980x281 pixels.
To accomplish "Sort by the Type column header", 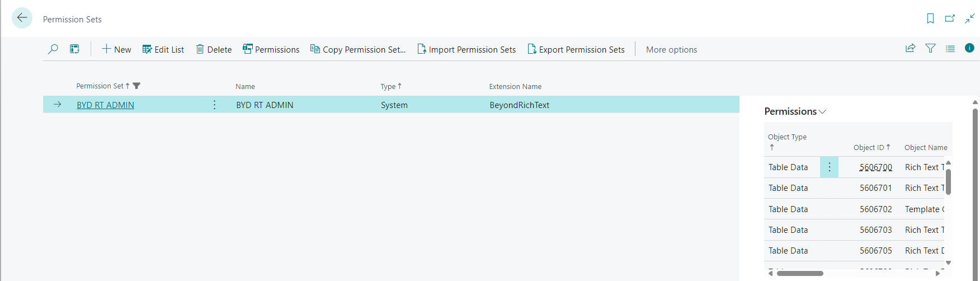I will coord(388,87).
